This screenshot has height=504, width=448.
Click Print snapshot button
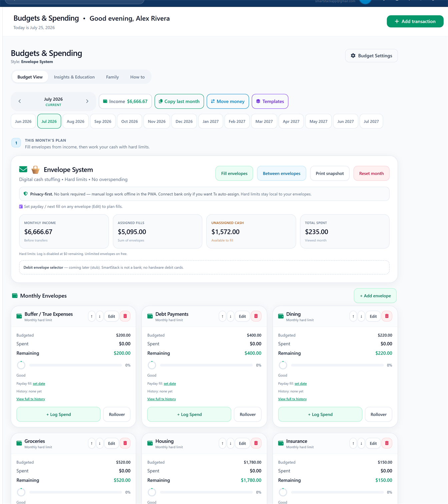click(x=330, y=173)
